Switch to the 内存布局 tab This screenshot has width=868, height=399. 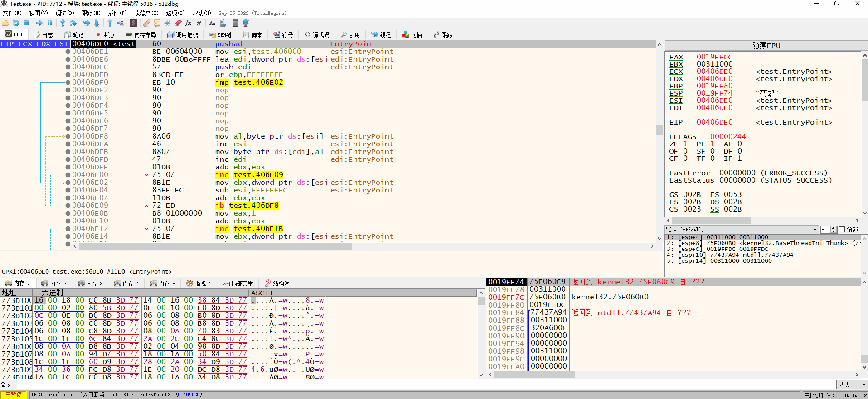(141, 35)
